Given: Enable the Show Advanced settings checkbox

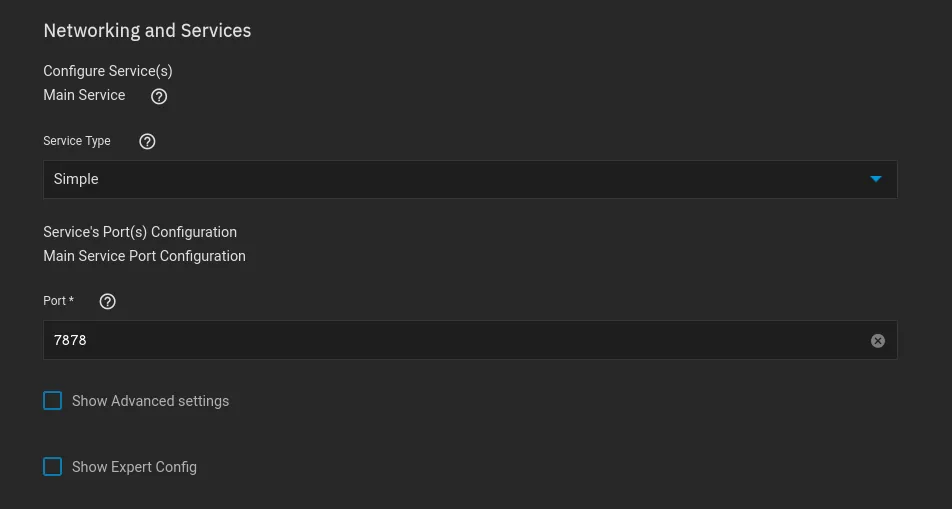Looking at the screenshot, I should pyautogui.click(x=53, y=401).
